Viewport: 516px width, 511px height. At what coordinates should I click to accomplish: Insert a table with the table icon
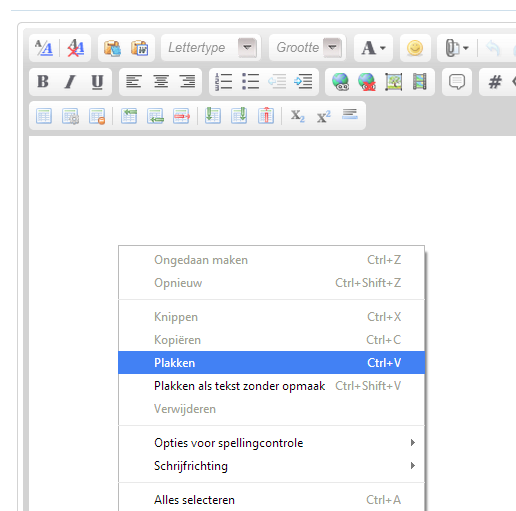[x=44, y=116]
